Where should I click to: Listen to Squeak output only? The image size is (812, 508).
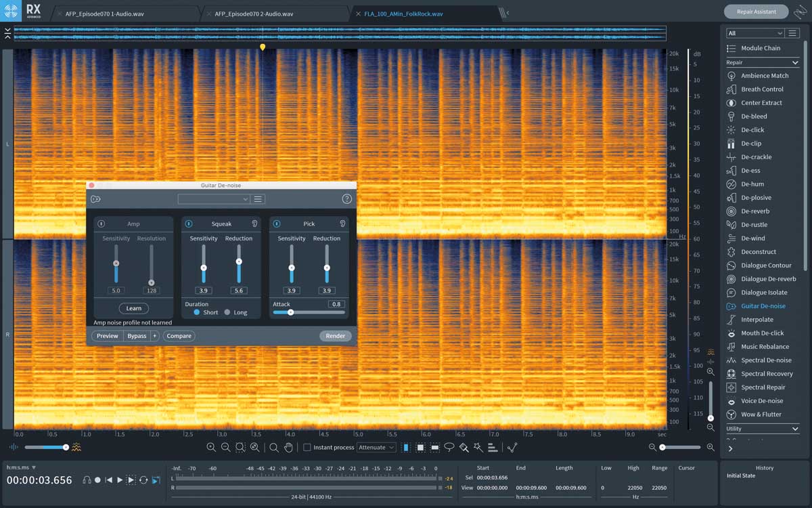(x=254, y=224)
